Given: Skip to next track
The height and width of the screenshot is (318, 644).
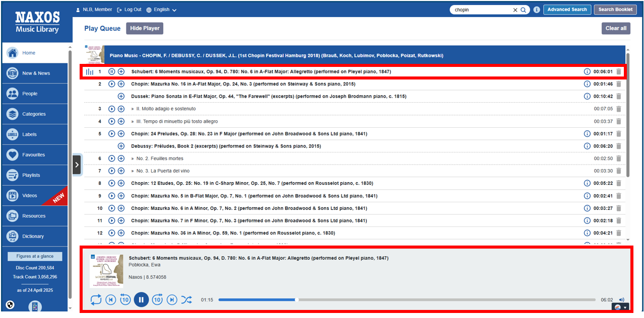Looking at the screenshot, I should click(x=172, y=300).
